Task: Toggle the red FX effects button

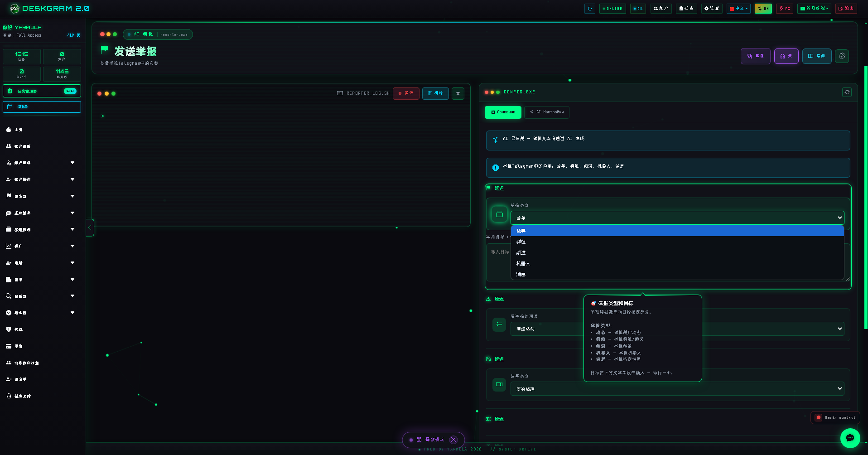Action: pyautogui.click(x=785, y=9)
